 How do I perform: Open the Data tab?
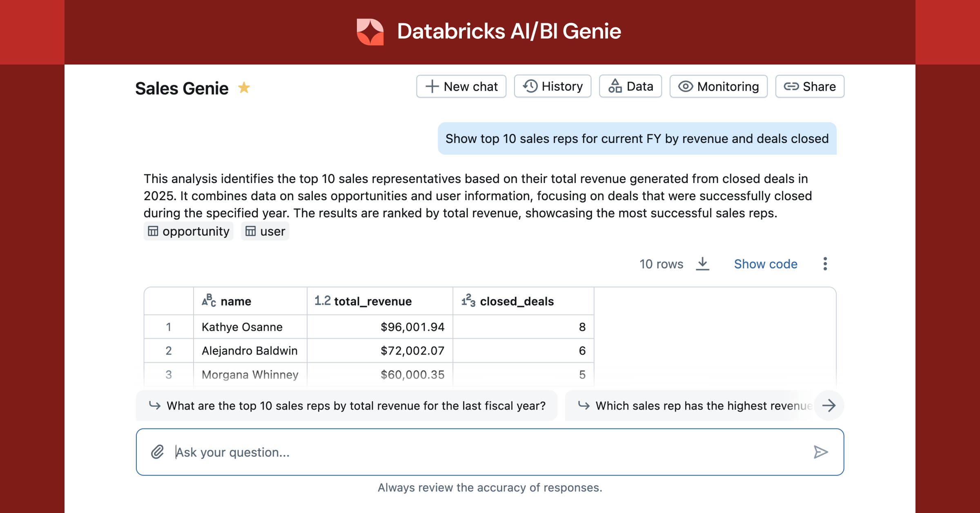pos(630,87)
